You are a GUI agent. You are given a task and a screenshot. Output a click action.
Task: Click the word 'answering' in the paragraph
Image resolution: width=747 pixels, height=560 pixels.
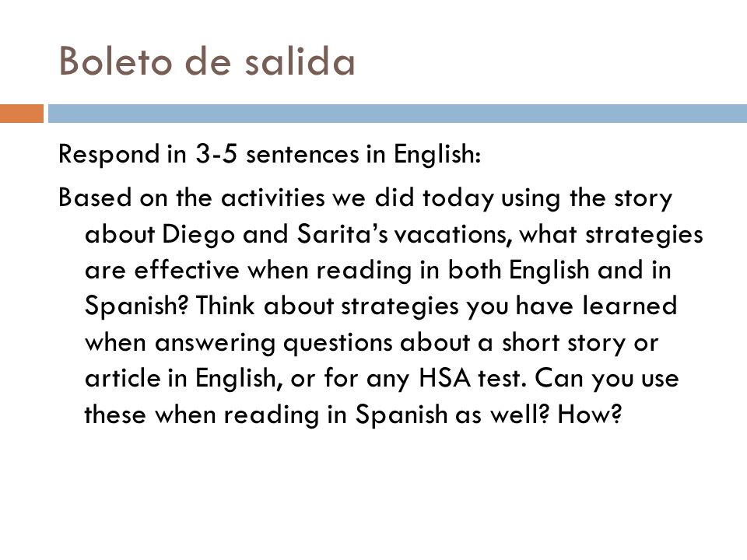(x=215, y=343)
